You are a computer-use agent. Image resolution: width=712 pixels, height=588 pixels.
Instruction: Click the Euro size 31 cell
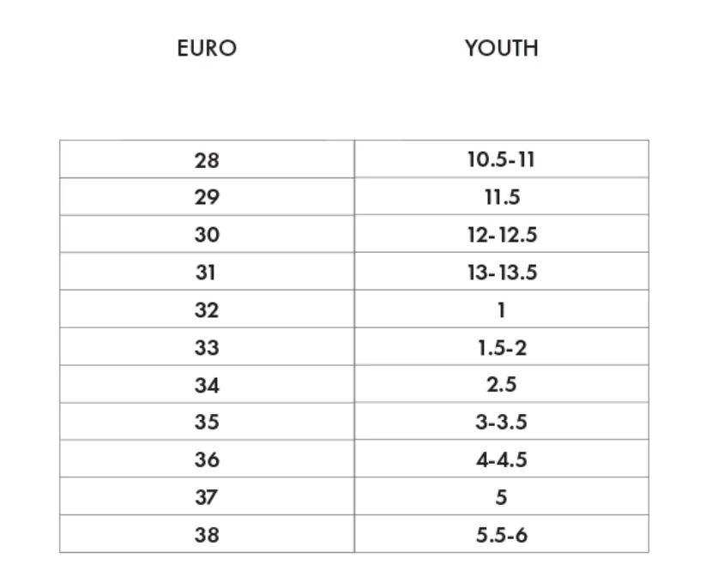click(x=207, y=273)
